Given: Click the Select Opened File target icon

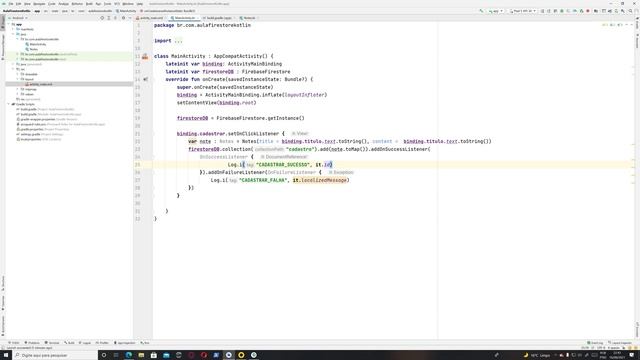Looking at the screenshot, I should pos(102,18).
